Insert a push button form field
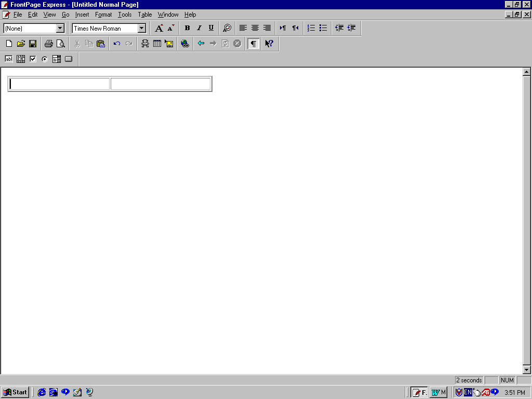The height and width of the screenshot is (399, 532). [69, 59]
